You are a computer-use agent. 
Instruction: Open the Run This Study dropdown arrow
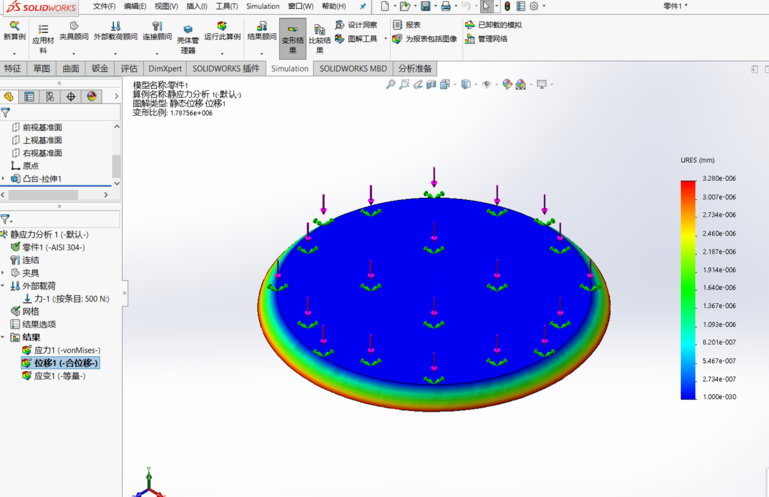point(222,53)
